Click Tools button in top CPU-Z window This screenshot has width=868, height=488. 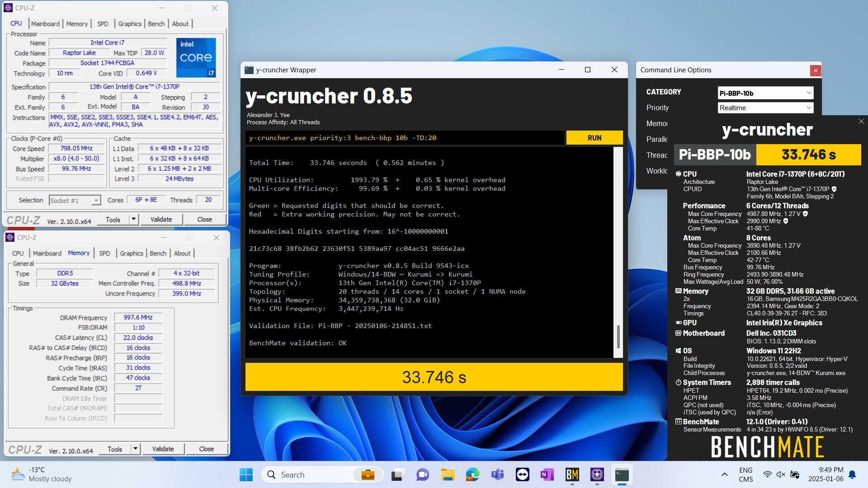coord(113,219)
